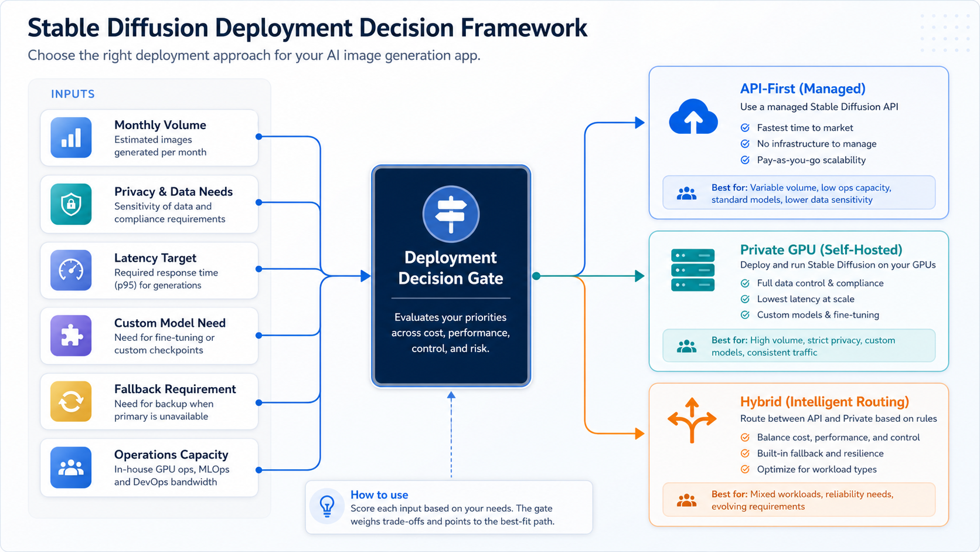Click the people icon in API-First Best for

click(686, 194)
